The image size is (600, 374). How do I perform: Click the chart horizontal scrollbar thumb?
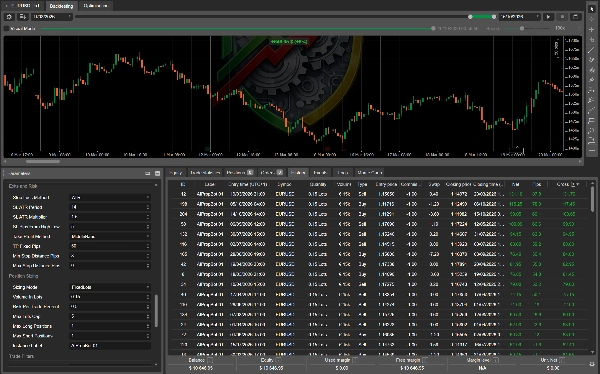(42, 162)
